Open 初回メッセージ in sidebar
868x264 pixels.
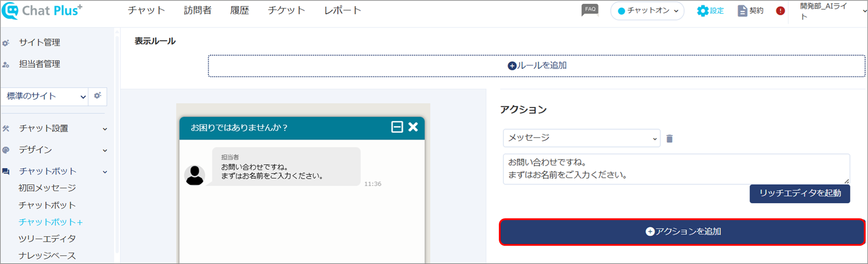pyautogui.click(x=47, y=188)
